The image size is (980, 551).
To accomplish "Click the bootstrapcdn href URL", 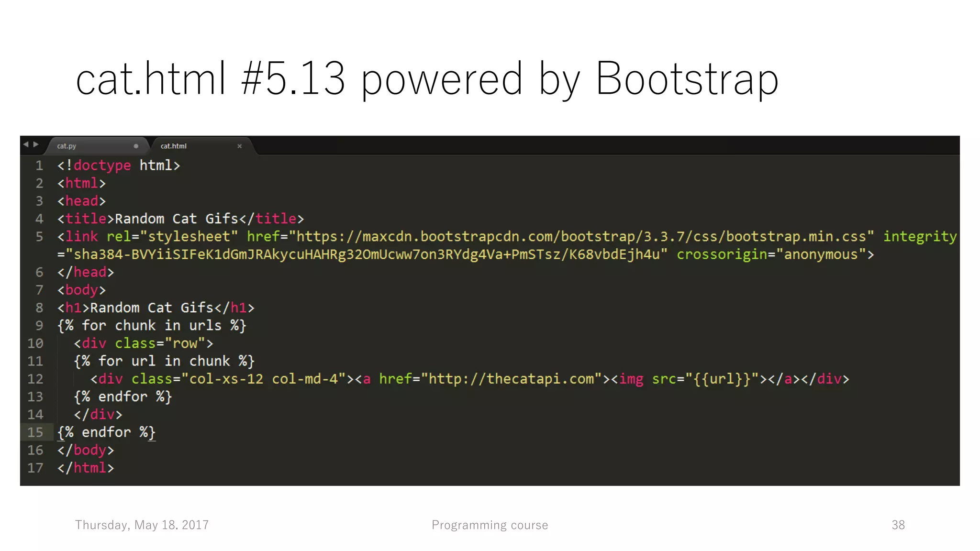I will [581, 237].
